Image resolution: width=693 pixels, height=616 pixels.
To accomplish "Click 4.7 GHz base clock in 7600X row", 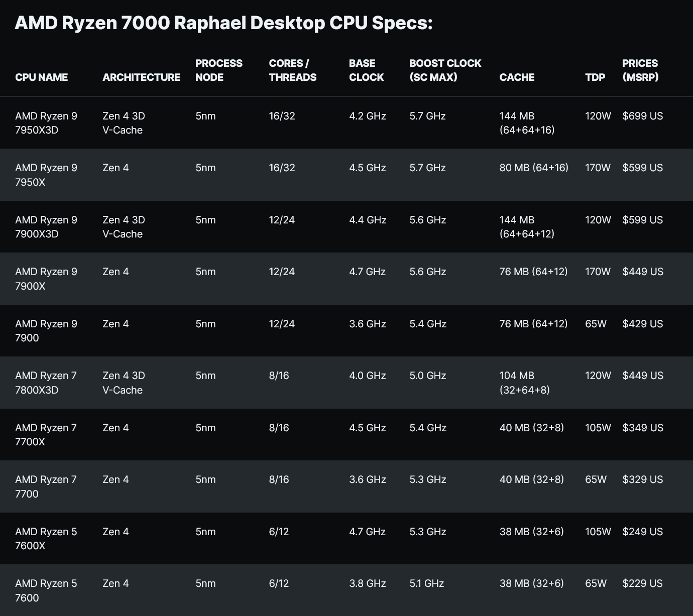I will [367, 532].
